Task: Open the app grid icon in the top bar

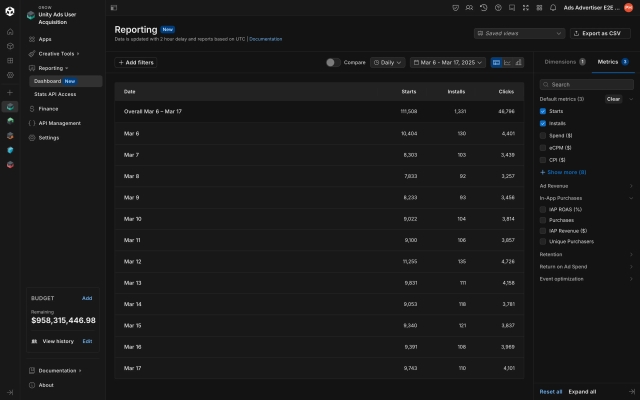Action: click(539, 8)
